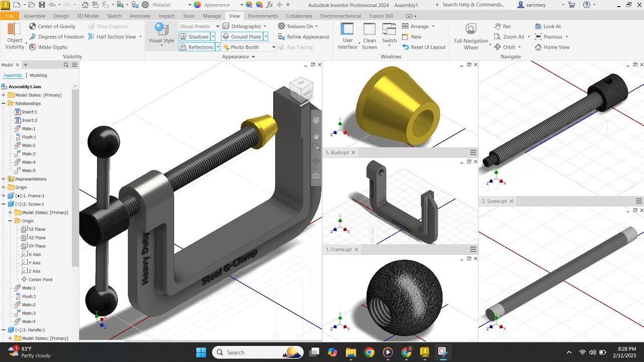Open Google Chrome from the taskbar
This screenshot has height=362, width=644.
[369, 352]
